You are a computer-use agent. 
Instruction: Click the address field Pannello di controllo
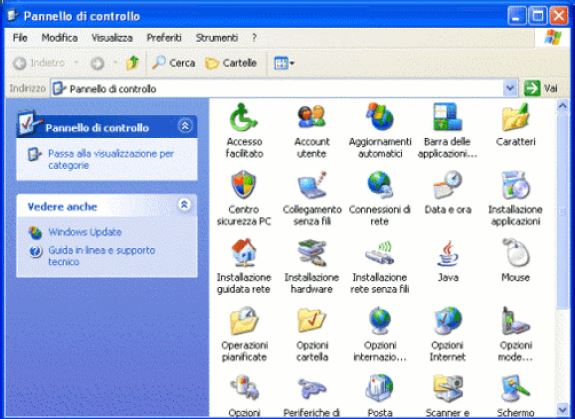tap(277, 88)
